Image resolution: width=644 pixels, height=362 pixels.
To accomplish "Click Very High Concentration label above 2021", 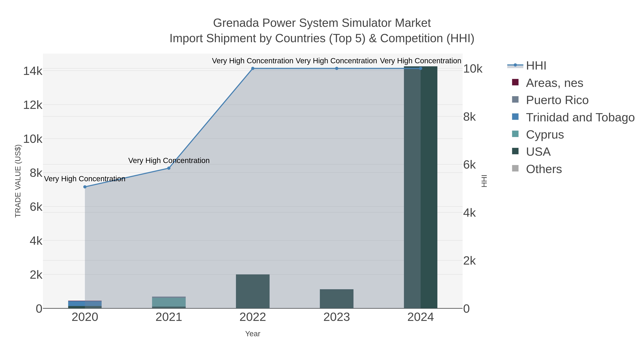I will pyautogui.click(x=169, y=160).
